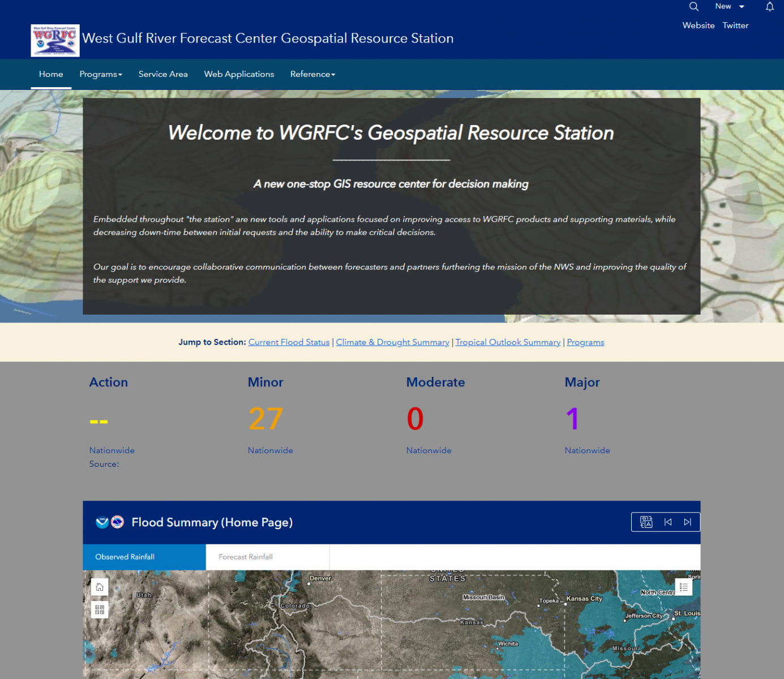The height and width of the screenshot is (679, 784).
Task: Click the notifications bell icon
Action: point(770,6)
